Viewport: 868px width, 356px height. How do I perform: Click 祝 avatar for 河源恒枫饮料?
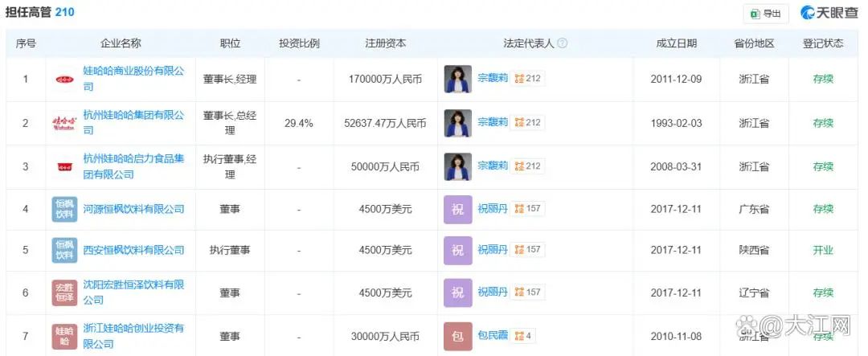pos(458,209)
